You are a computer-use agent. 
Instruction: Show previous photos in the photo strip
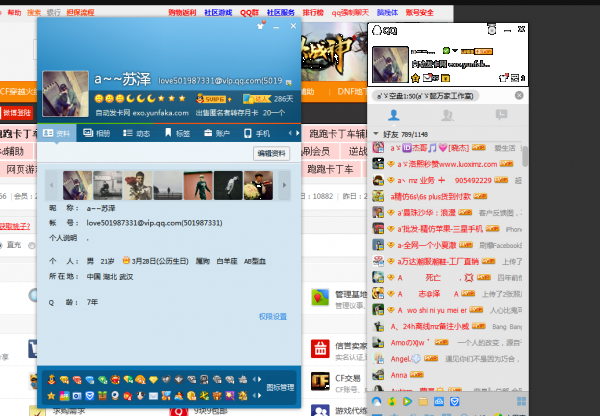[x=52, y=185]
